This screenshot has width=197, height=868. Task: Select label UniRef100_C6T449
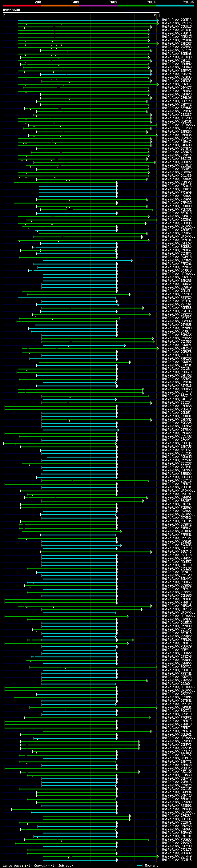tap(177, 856)
